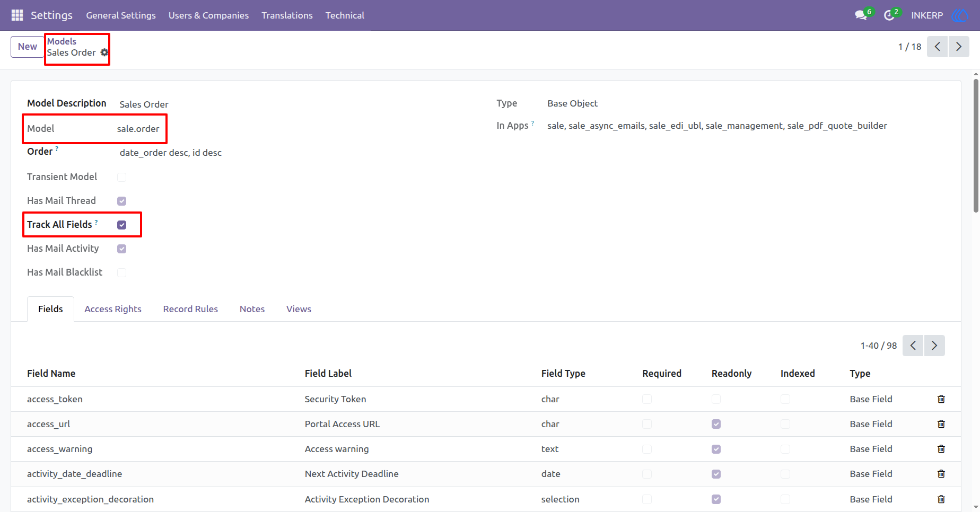Open the apps grid menu icon
The image size is (980, 512).
tap(17, 15)
